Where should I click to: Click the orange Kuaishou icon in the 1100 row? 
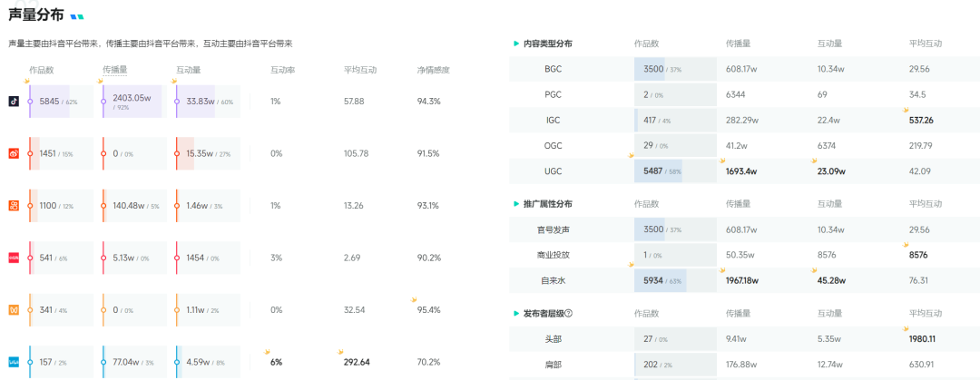click(x=14, y=206)
